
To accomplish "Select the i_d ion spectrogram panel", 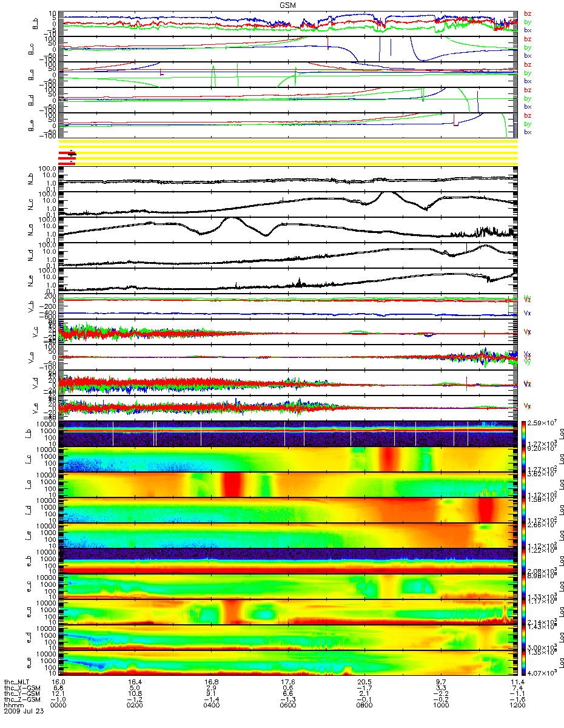I will [x=288, y=510].
